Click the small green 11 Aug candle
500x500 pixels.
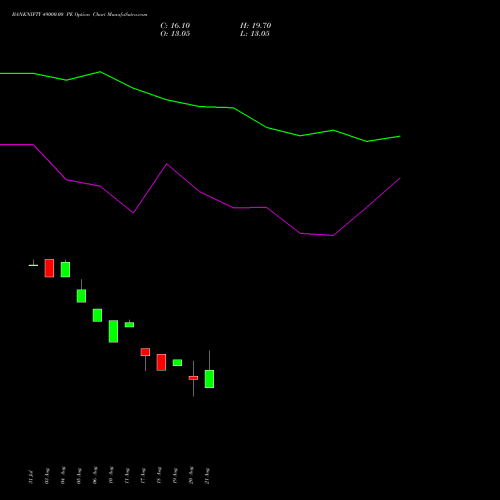coord(129,324)
